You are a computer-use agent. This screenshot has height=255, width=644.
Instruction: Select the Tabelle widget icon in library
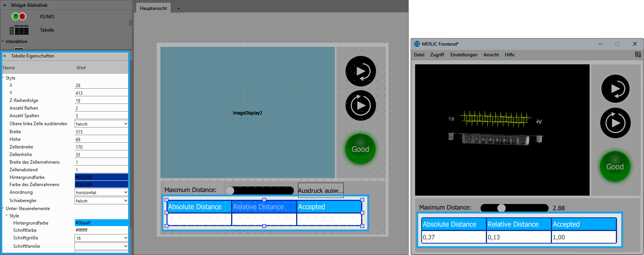click(x=19, y=30)
